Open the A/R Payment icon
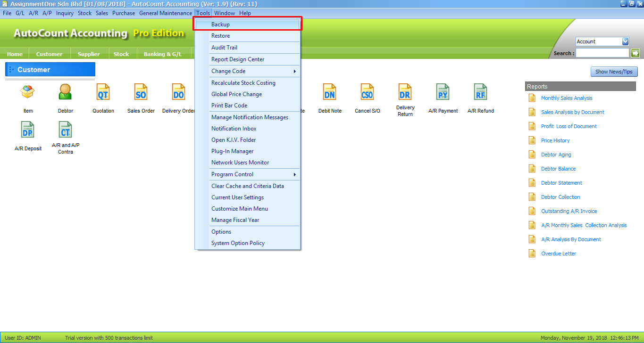Screen dimensions: 644x343 [443, 92]
